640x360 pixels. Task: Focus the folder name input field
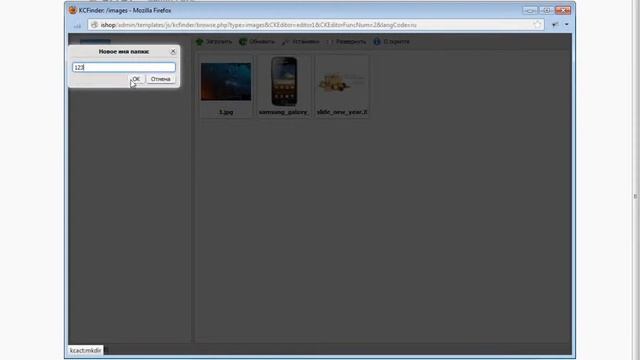click(x=124, y=67)
